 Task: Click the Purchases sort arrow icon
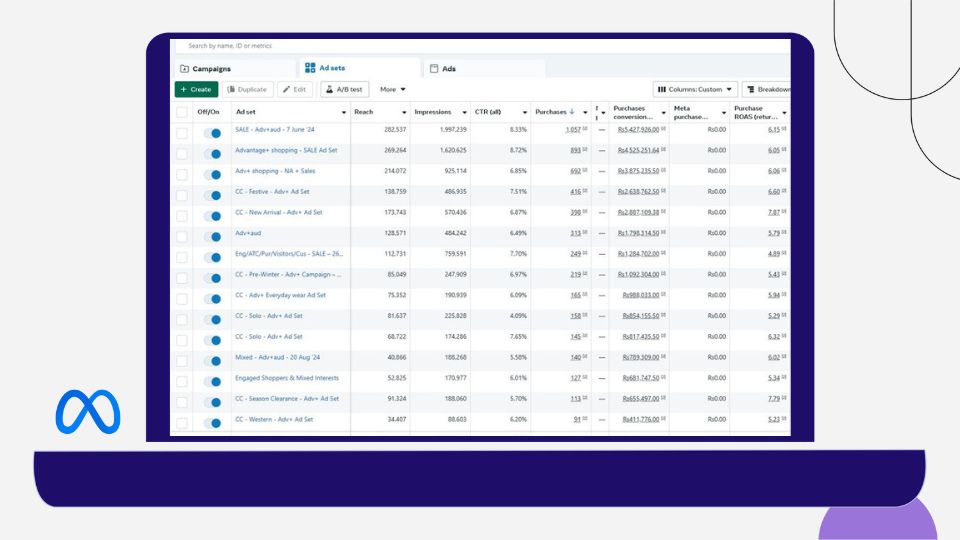tap(571, 112)
